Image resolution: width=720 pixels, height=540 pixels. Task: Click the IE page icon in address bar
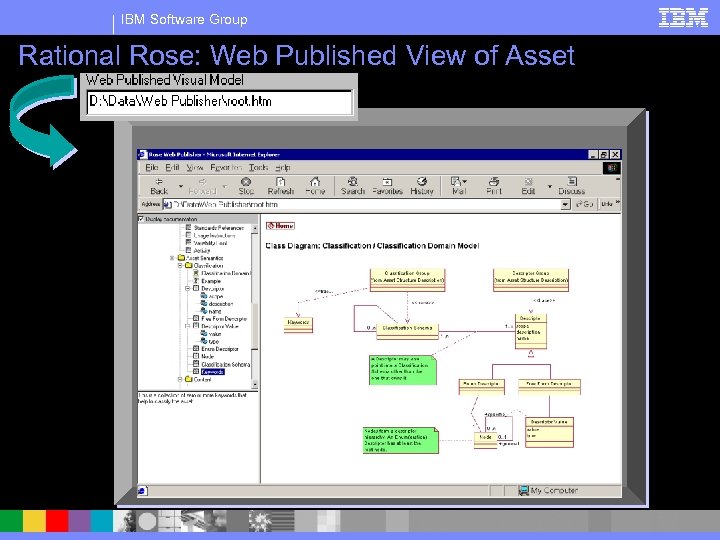pyautogui.click(x=167, y=204)
